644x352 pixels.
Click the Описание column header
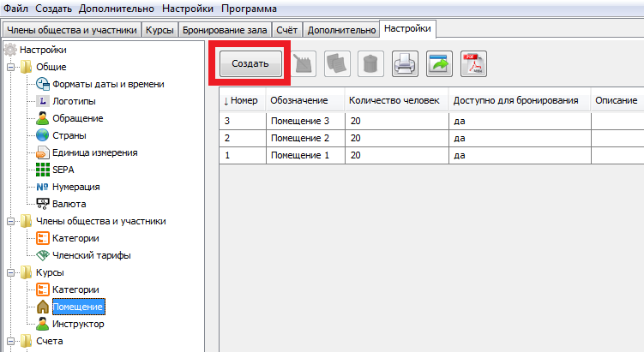(x=617, y=100)
